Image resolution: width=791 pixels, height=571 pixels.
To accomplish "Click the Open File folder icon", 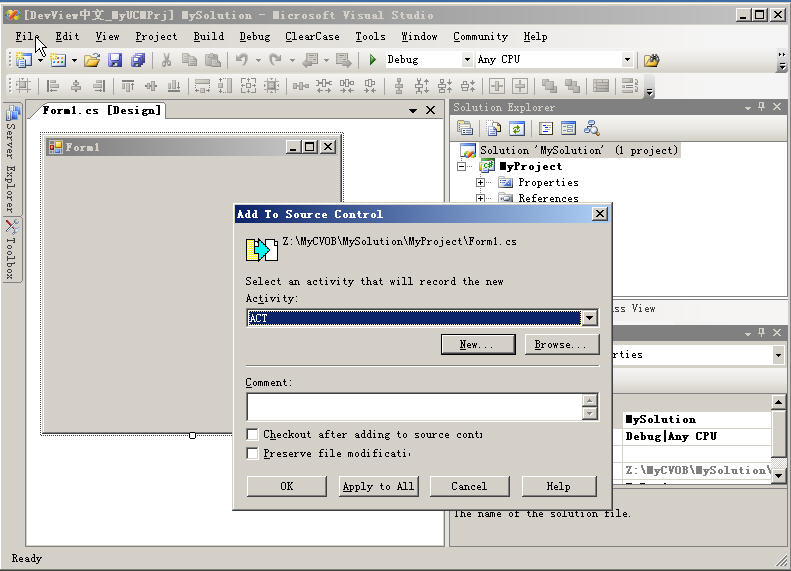I will 92,60.
